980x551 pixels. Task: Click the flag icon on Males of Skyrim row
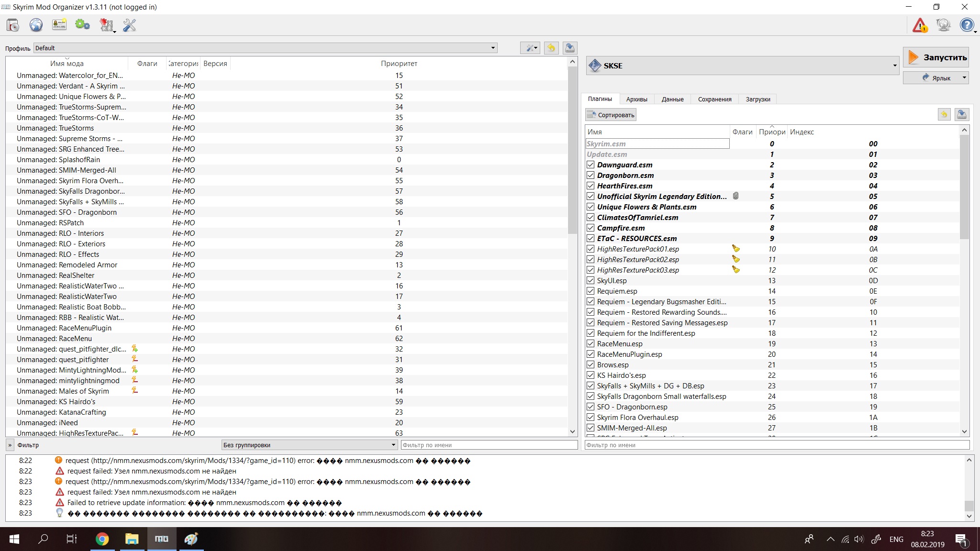click(135, 391)
